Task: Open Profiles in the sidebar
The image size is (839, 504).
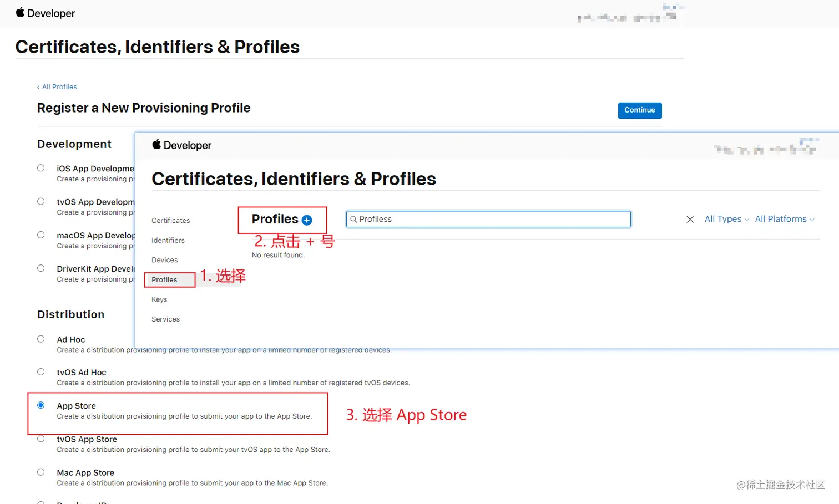Action: click(165, 280)
